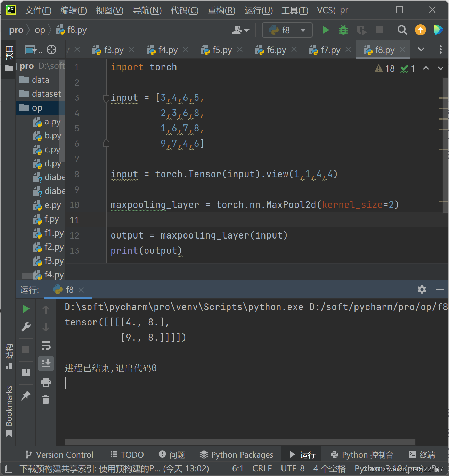Close the f3.py editor tab
The image size is (449, 476).
pos(131,50)
